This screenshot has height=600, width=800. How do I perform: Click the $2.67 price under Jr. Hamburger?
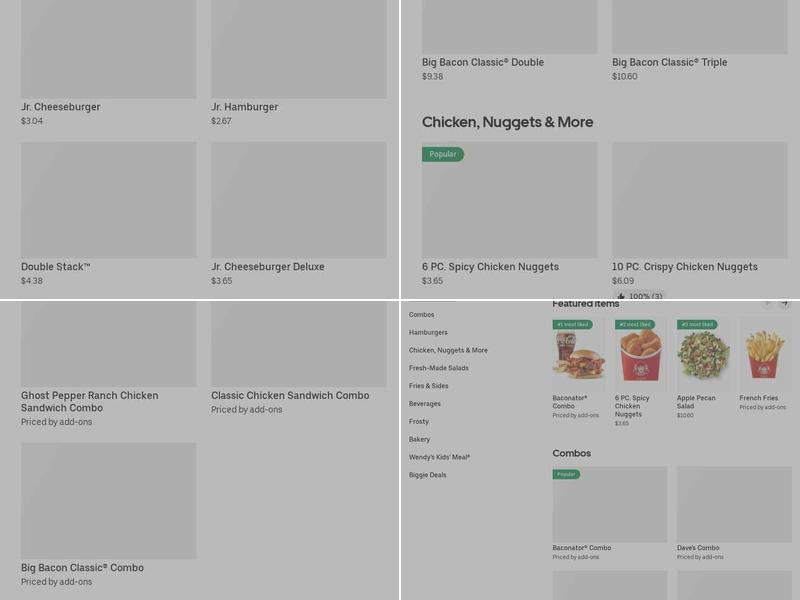(221, 121)
